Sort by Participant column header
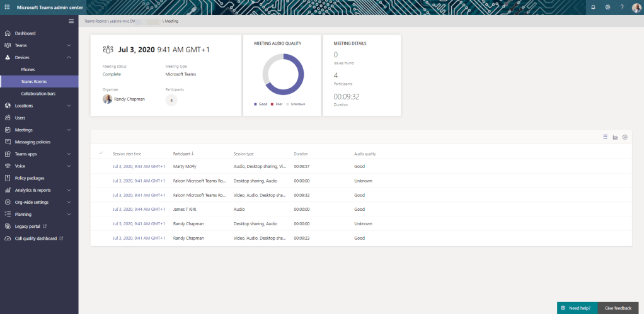The height and width of the screenshot is (314, 644). [x=184, y=154]
